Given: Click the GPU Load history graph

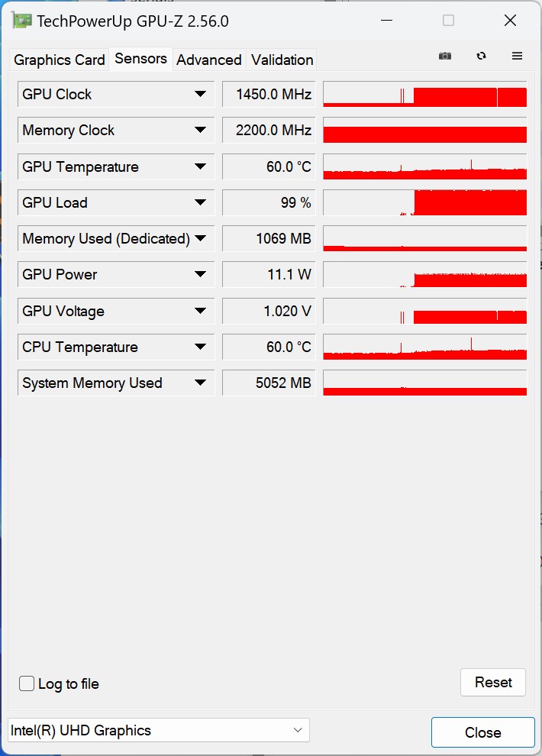Looking at the screenshot, I should pyautogui.click(x=424, y=202).
